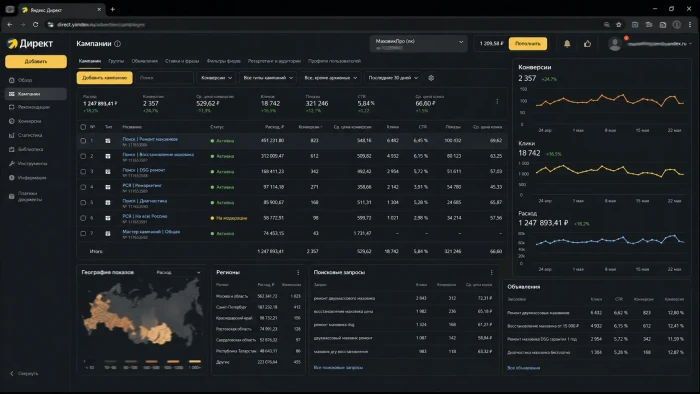Click the Директ logo
This screenshot has height=394, width=700.
(x=30, y=43)
